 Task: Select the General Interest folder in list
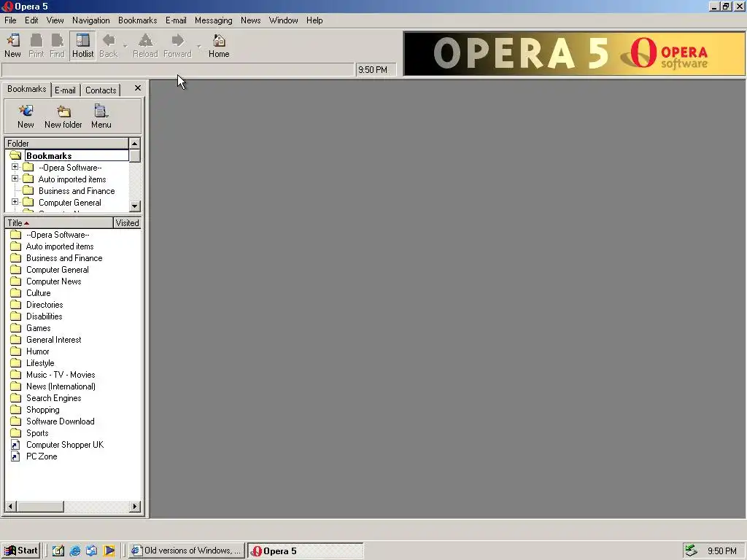[53, 340]
